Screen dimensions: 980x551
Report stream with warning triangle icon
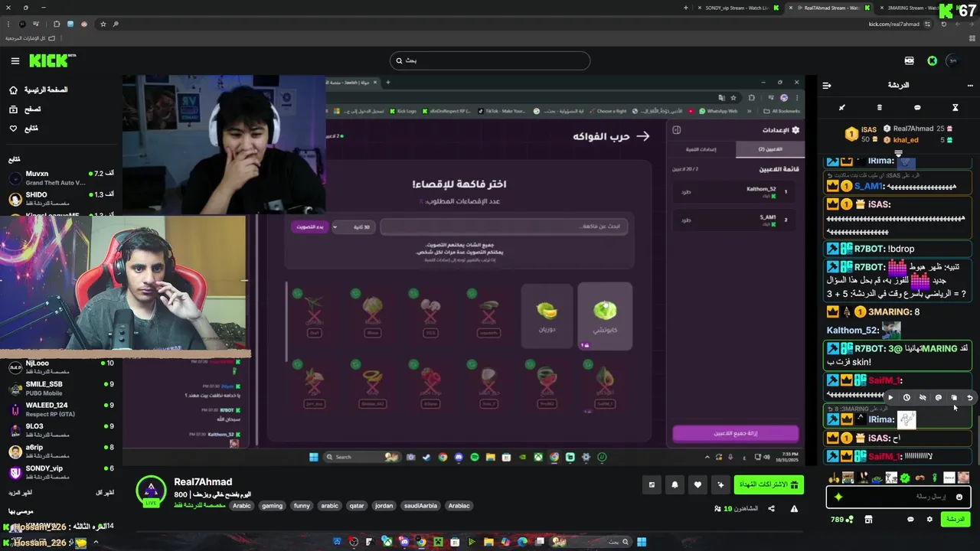[x=794, y=509]
